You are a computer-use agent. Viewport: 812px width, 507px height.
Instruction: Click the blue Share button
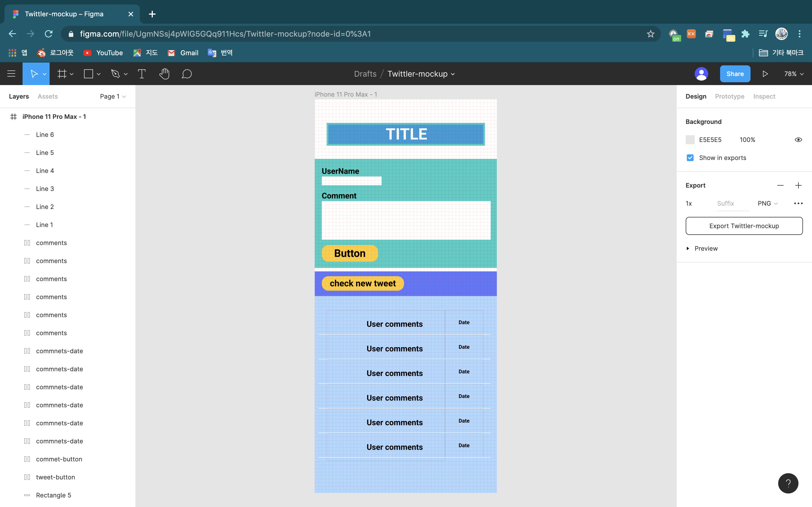point(735,74)
